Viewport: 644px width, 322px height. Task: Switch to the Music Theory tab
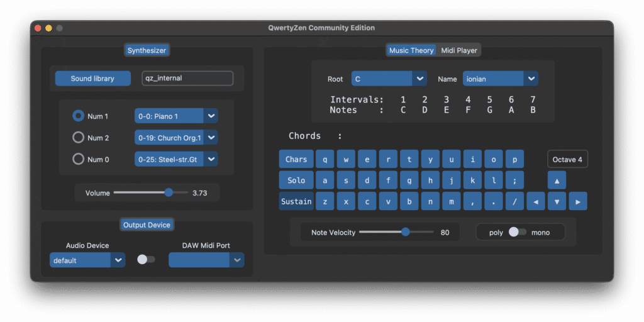[411, 50]
